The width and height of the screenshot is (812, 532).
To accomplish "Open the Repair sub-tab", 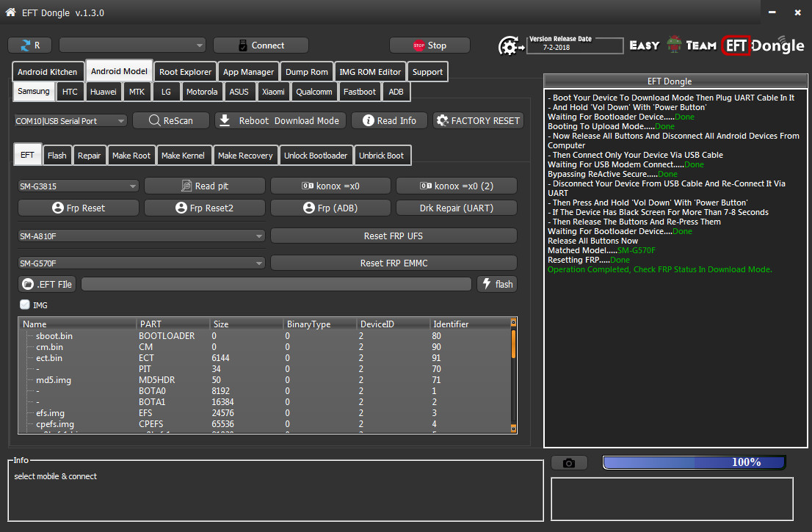I will (x=89, y=156).
